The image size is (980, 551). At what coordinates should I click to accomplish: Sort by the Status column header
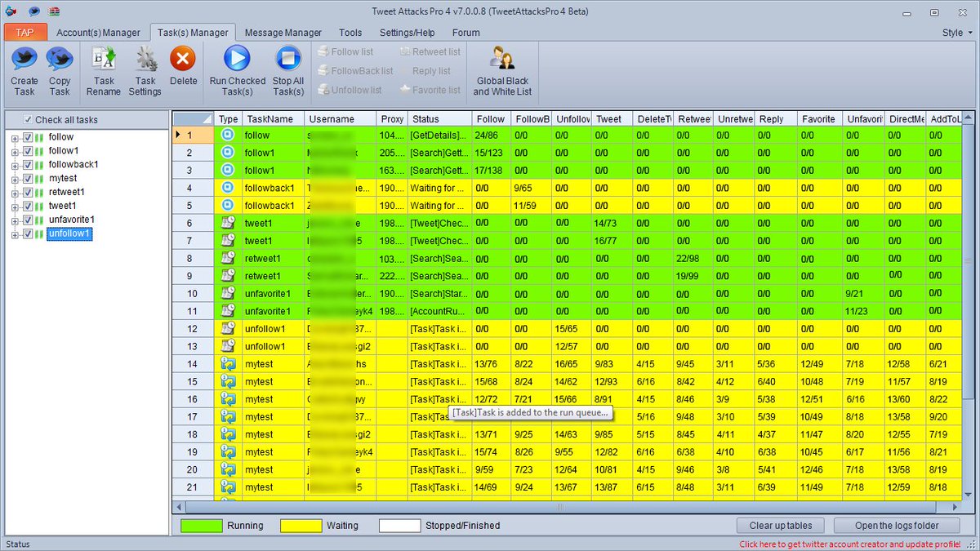439,119
